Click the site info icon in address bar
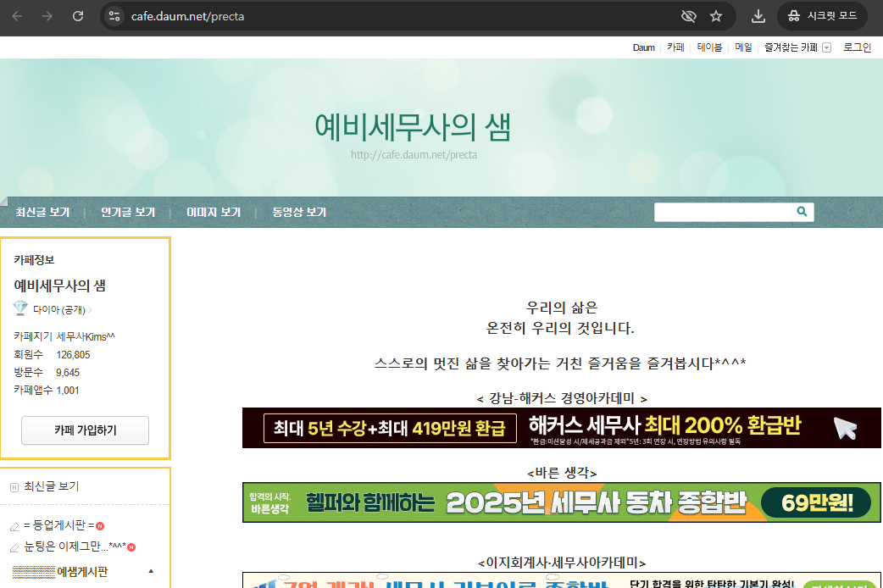Screen dimensions: 883x588 pos(113,15)
